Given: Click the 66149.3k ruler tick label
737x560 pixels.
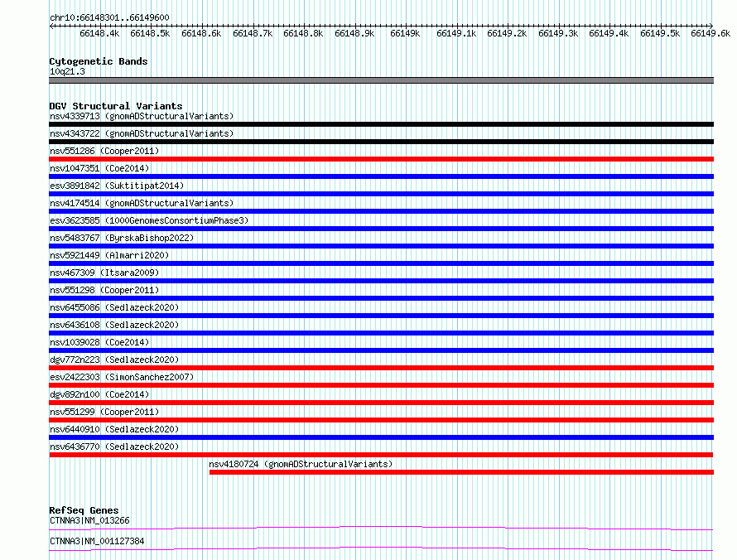Looking at the screenshot, I should click(558, 33).
